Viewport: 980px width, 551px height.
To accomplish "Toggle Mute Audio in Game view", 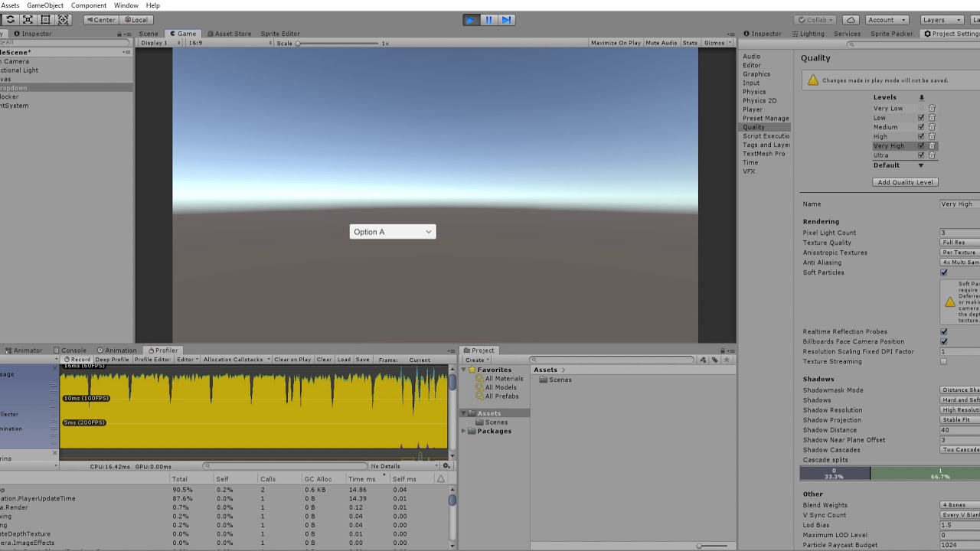I will (661, 43).
